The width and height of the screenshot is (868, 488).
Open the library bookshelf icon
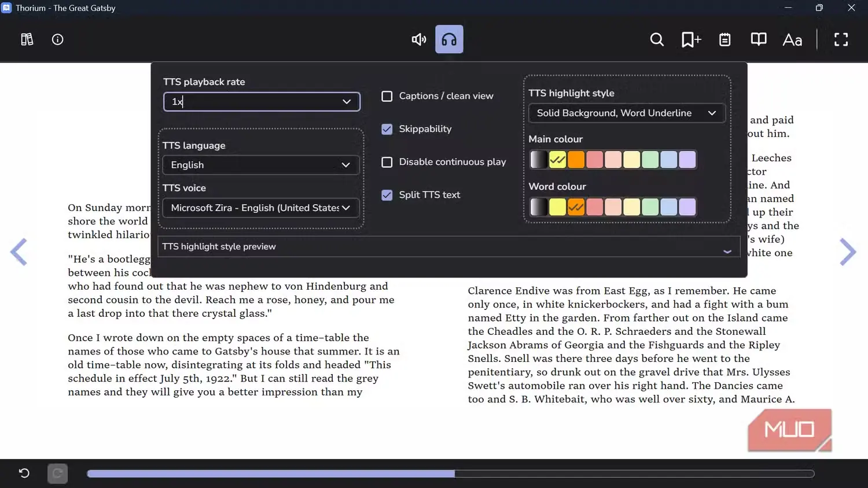[x=27, y=39]
